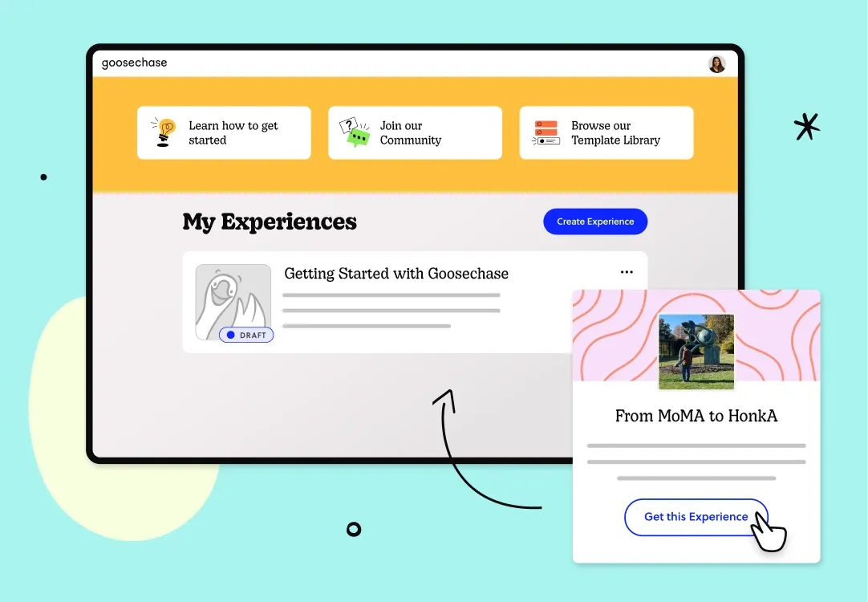Open the user profile avatar
868x602 pixels.
717,64
